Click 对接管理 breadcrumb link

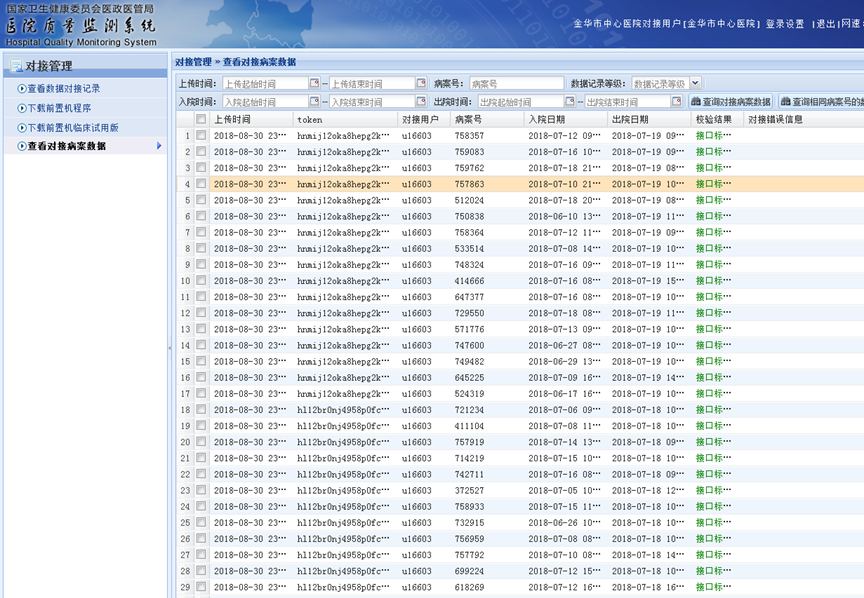(193, 62)
